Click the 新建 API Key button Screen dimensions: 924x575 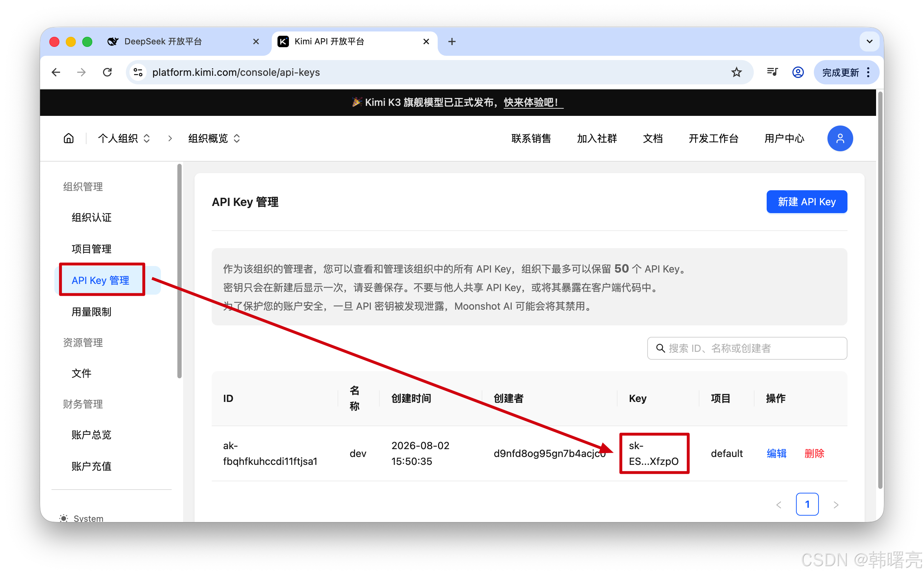click(806, 202)
